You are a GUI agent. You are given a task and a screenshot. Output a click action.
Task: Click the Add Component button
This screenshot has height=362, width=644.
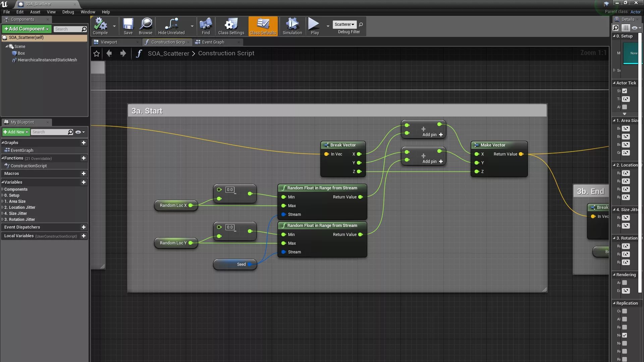(26, 29)
